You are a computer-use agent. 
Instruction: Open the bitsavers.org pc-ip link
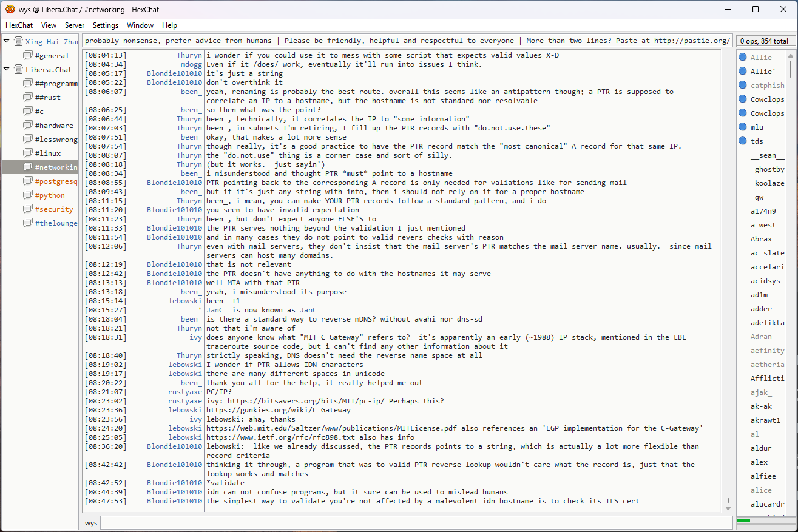306,401
